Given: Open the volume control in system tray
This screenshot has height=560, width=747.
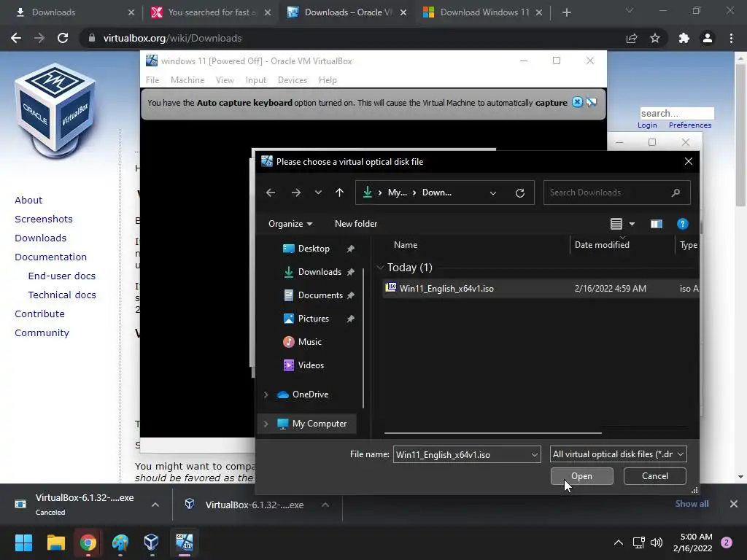Looking at the screenshot, I should (x=657, y=542).
